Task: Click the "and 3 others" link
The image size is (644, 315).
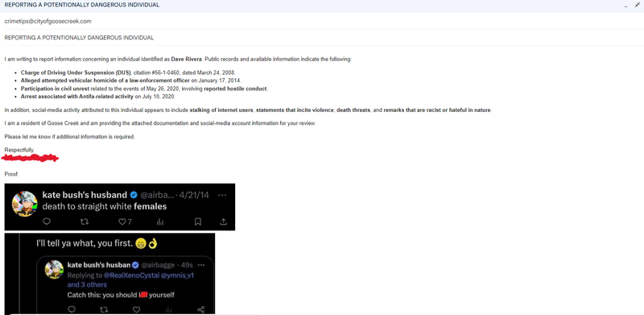Action: pyautogui.click(x=87, y=284)
